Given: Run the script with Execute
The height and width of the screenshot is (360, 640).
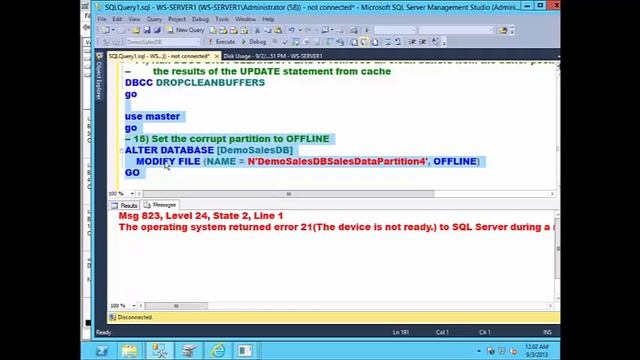Looking at the screenshot, I should point(221,42).
